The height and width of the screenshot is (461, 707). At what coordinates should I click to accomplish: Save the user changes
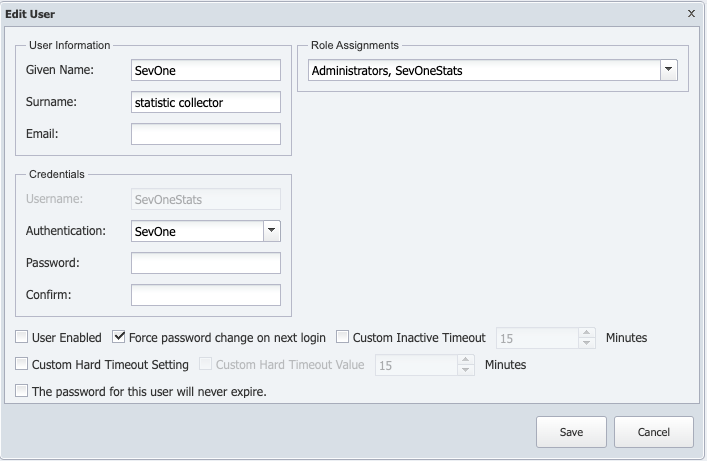coord(571,432)
